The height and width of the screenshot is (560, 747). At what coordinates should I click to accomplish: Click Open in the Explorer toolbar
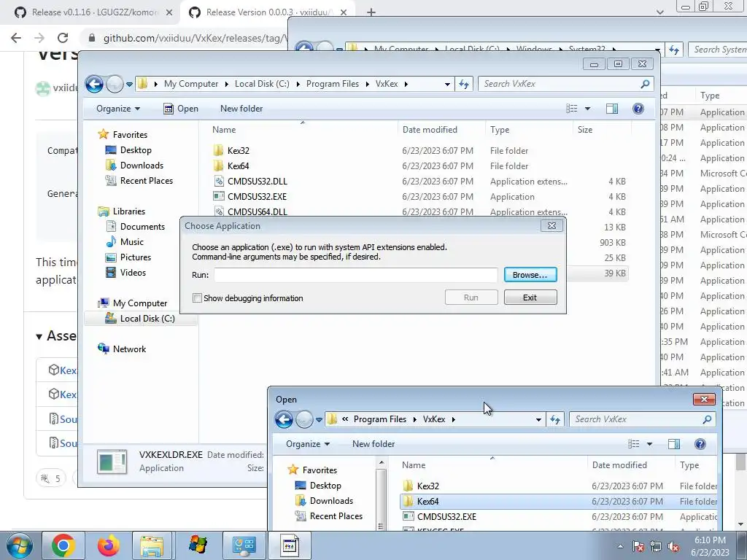[181, 109]
